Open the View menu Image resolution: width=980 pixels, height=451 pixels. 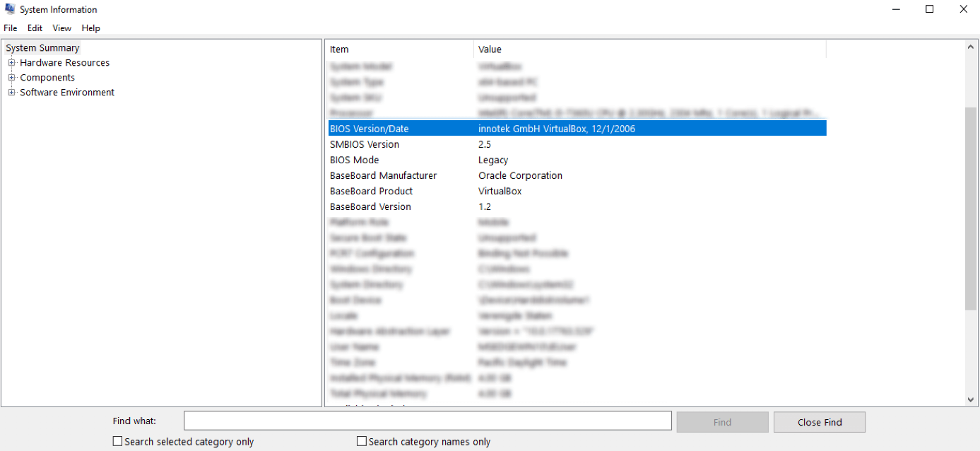click(62, 28)
